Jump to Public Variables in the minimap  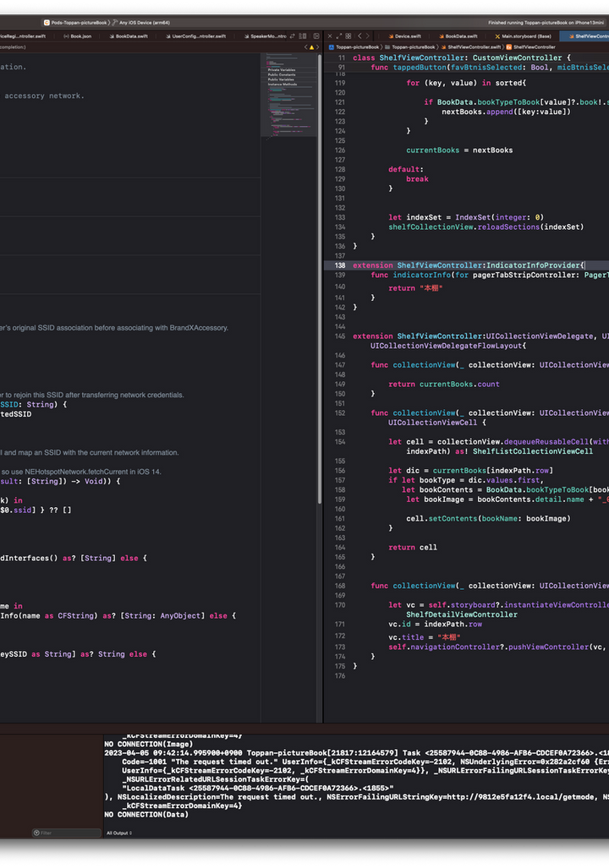[x=281, y=79]
